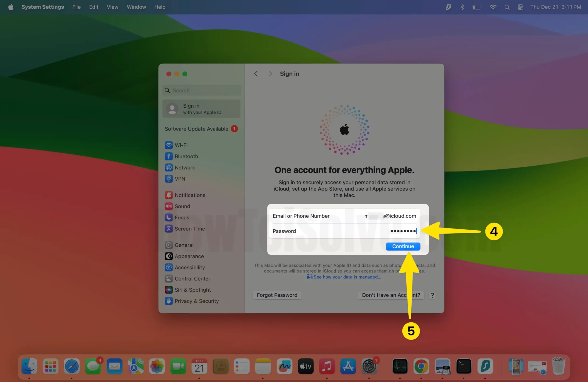Screen dimensions: 588x382
Task: Open See how your data is managed link
Action: pos(347,277)
